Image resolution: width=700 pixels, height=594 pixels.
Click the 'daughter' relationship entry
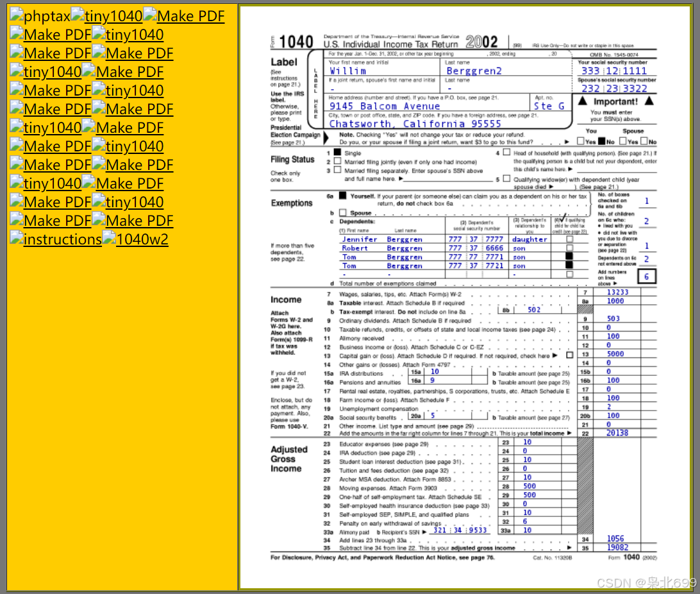529,239
